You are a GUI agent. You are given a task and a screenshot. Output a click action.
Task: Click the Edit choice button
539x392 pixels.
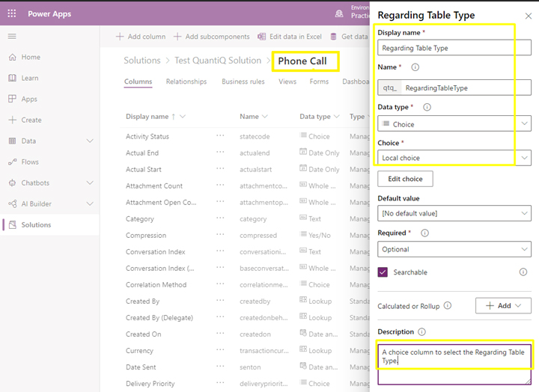click(405, 179)
